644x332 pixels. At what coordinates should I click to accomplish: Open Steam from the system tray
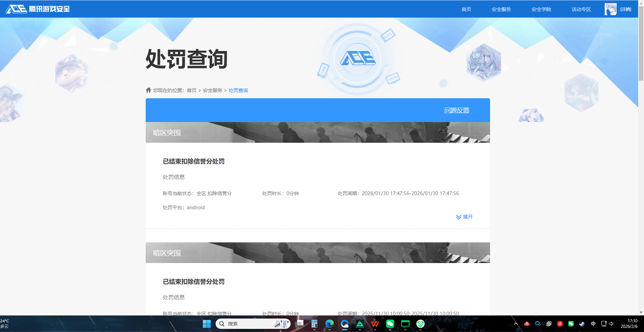[582, 324]
